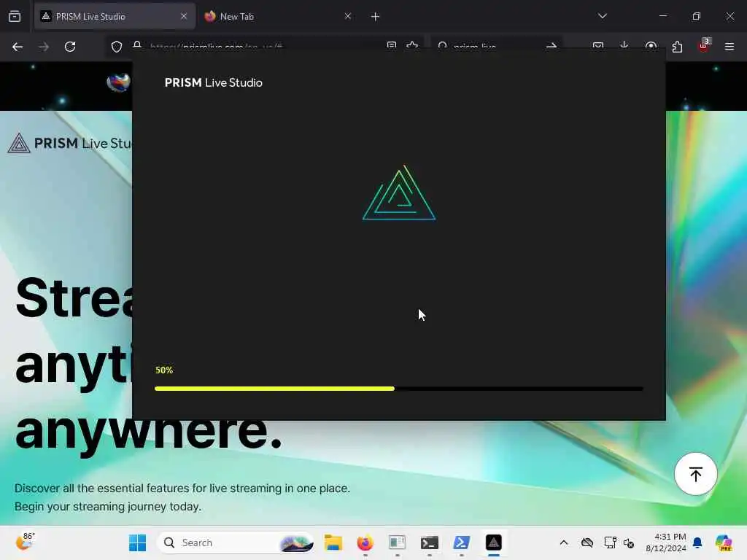Click the taskbar clock showing 4:31 PM
The height and width of the screenshot is (560, 747).
(665, 542)
